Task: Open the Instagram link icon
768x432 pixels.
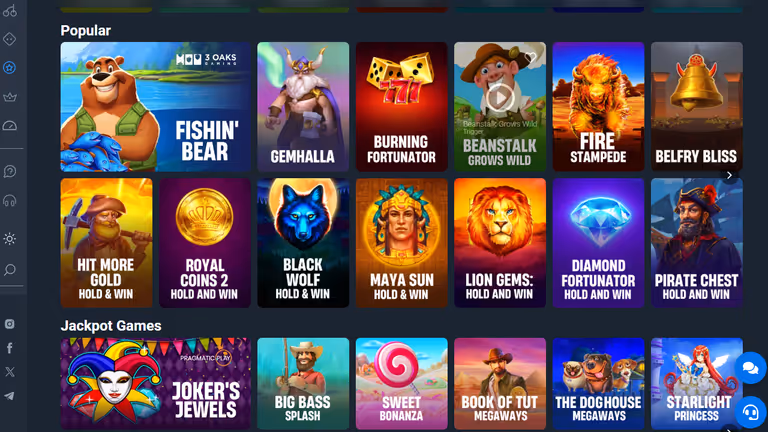Action: tap(10, 324)
